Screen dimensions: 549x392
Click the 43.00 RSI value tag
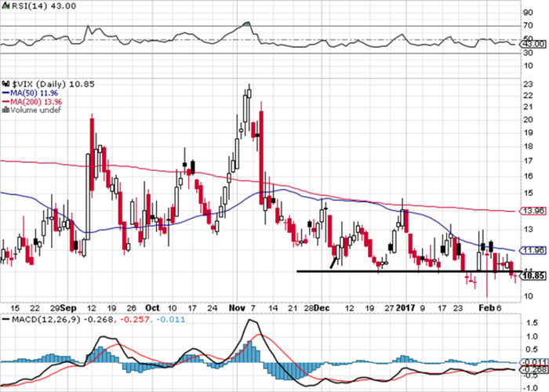[x=533, y=44]
